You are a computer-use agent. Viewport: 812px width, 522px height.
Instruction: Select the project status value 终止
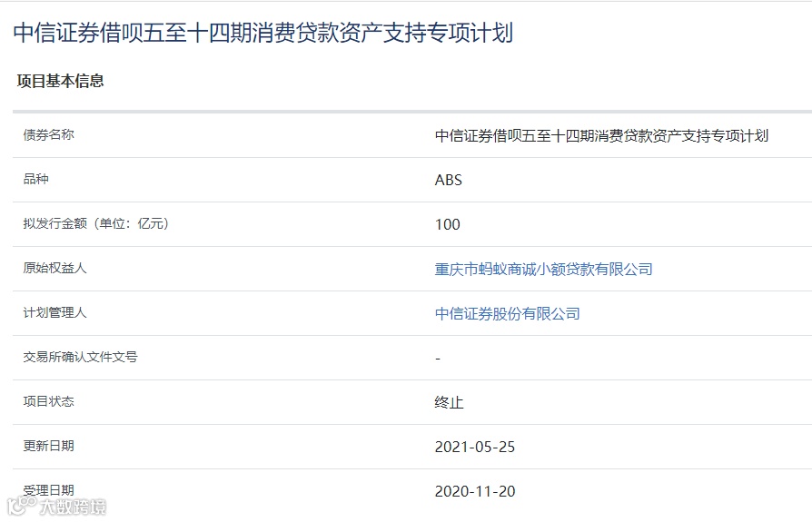449,402
